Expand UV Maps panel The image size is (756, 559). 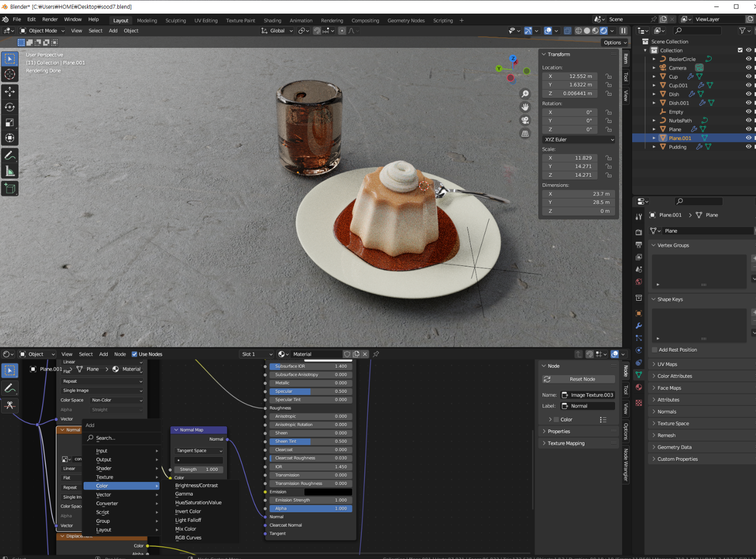667,364
